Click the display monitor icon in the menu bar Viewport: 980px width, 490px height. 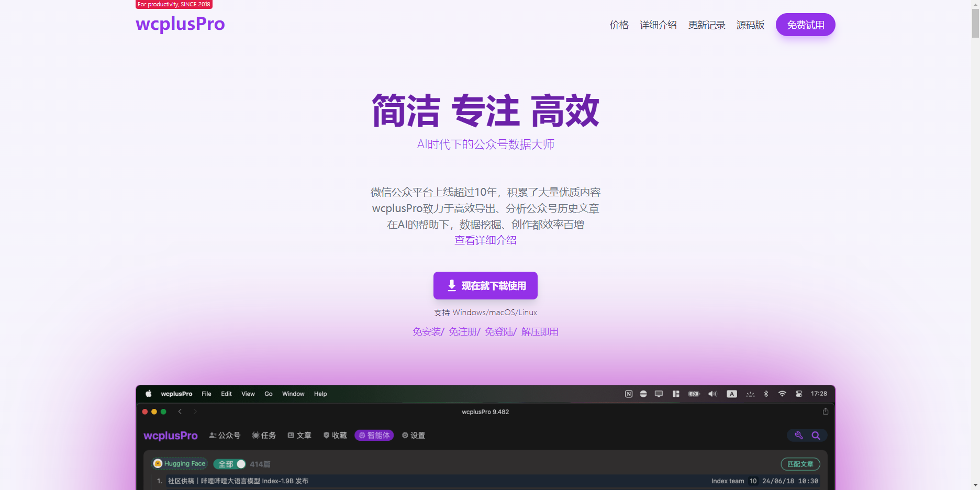tap(659, 394)
